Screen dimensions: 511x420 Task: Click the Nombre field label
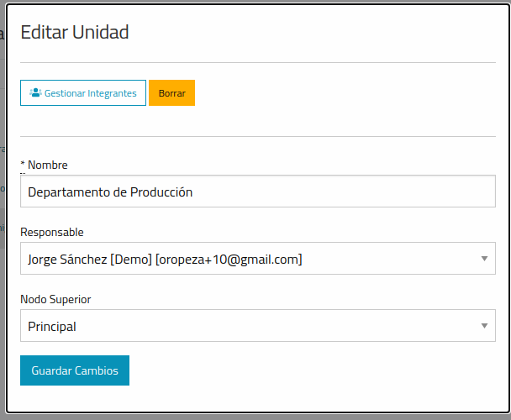click(47, 165)
